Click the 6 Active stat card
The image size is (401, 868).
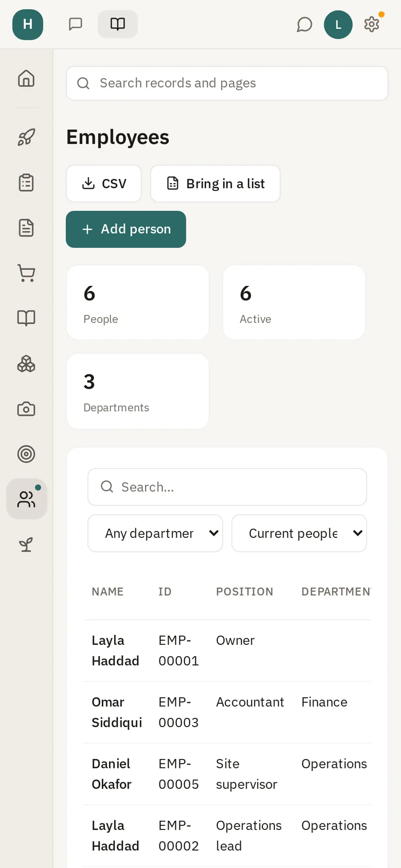click(294, 302)
